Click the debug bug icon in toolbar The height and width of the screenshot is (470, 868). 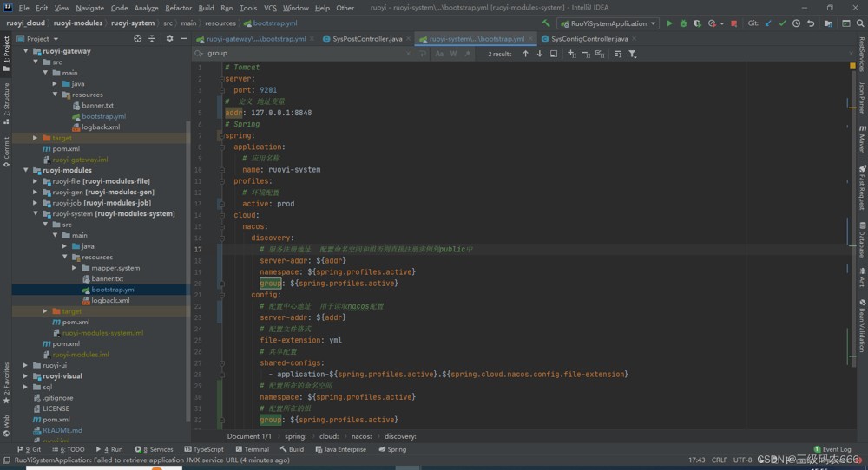[683, 23]
